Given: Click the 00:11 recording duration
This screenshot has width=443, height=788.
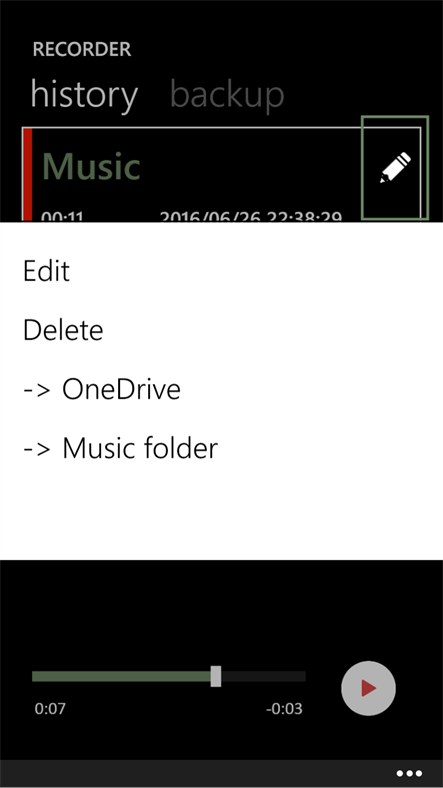Looking at the screenshot, I should click(x=62, y=217).
